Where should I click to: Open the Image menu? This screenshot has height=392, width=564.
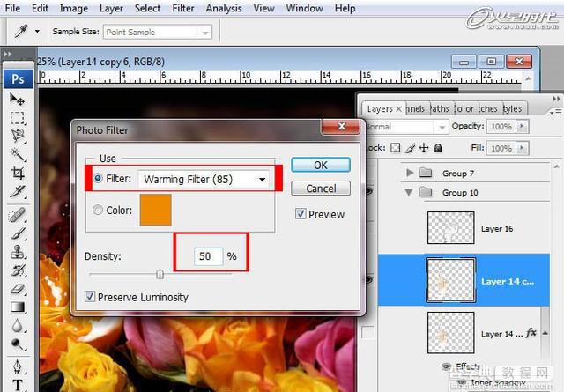click(74, 8)
